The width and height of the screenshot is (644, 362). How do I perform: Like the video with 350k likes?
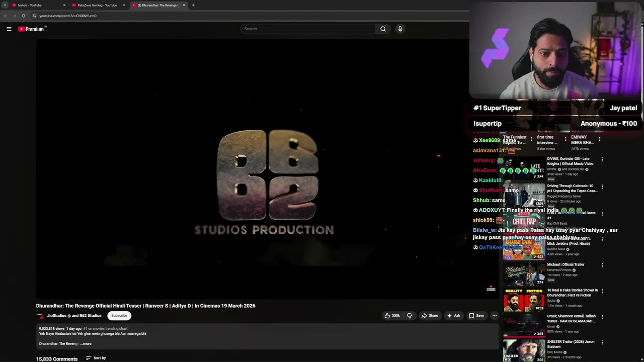[392, 316]
